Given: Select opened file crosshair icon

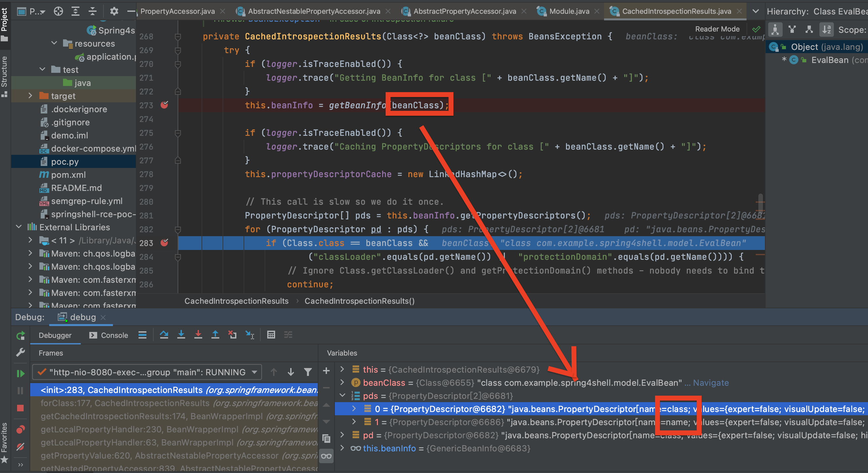Looking at the screenshot, I should point(58,11).
